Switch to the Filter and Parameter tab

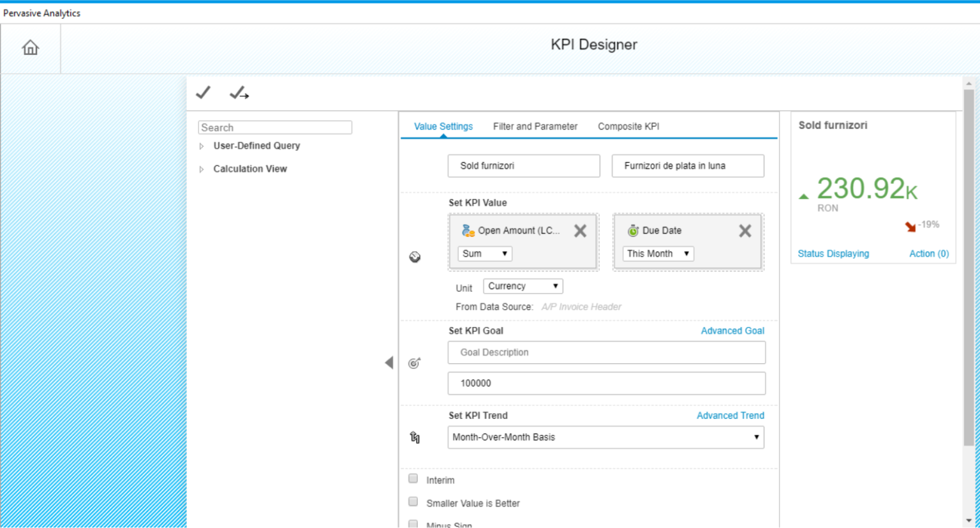click(535, 126)
